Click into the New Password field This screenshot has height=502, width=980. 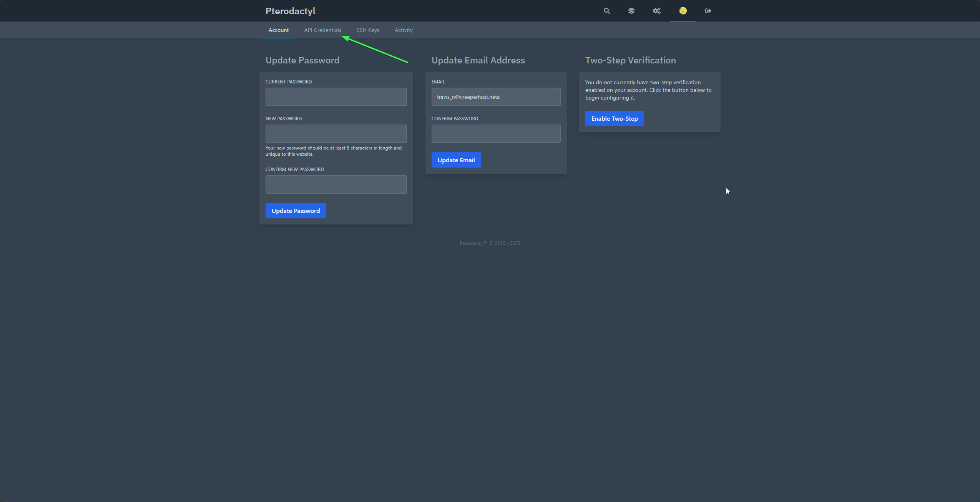(x=336, y=134)
